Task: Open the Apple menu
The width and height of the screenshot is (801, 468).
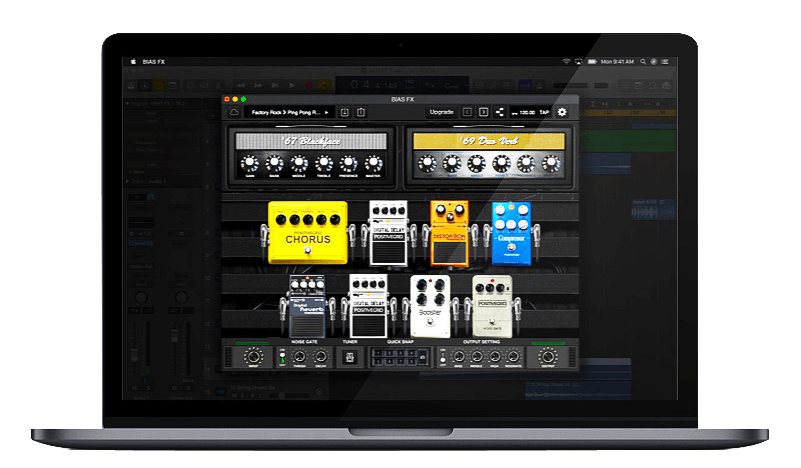Action: click(x=134, y=62)
